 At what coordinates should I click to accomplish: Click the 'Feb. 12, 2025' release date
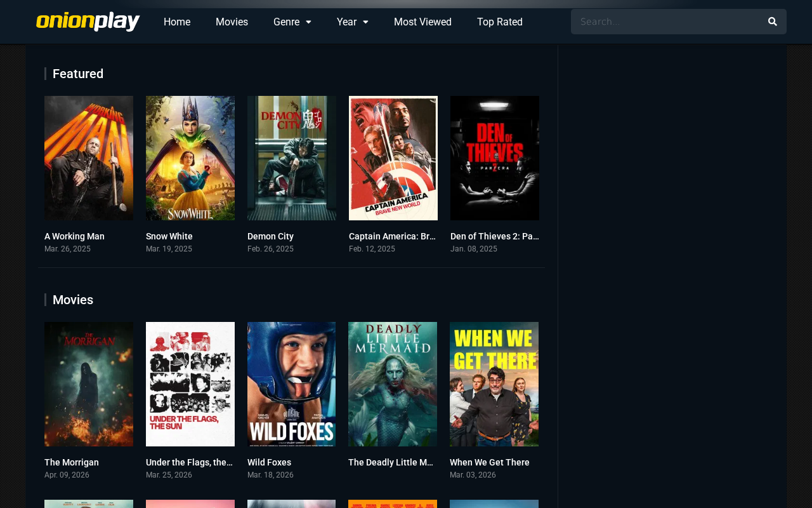click(372, 249)
